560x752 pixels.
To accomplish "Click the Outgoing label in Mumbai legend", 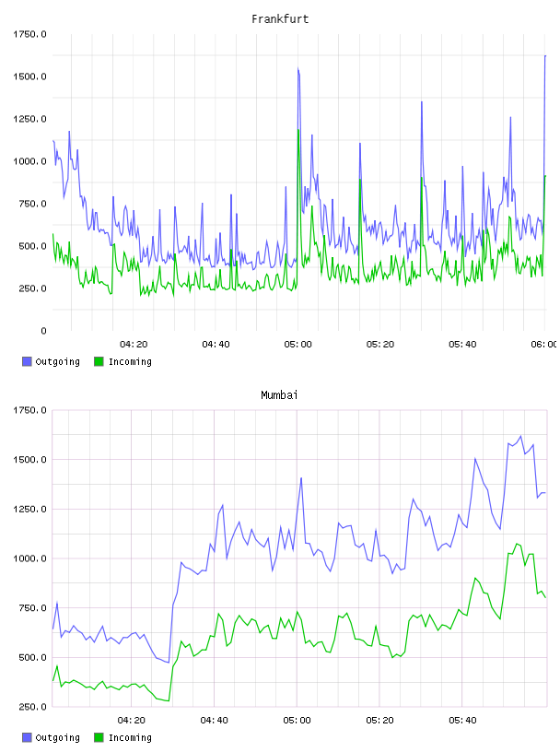I will [x=57, y=737].
